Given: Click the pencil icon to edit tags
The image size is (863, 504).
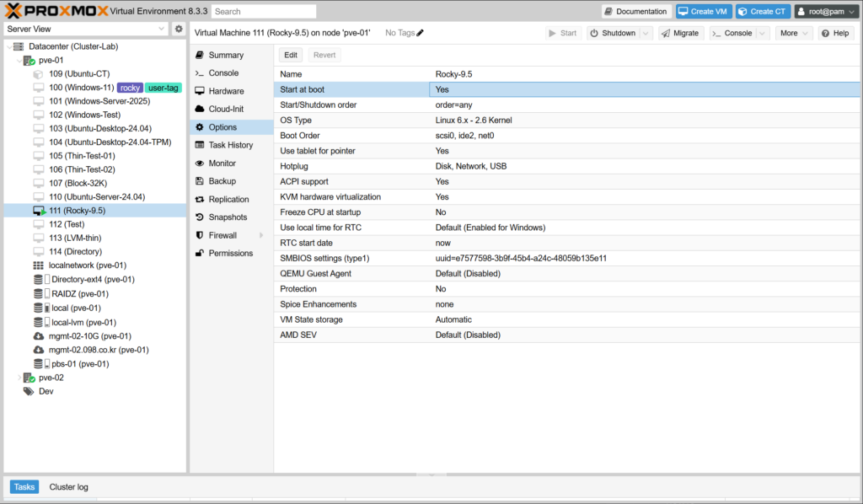Looking at the screenshot, I should 421,33.
